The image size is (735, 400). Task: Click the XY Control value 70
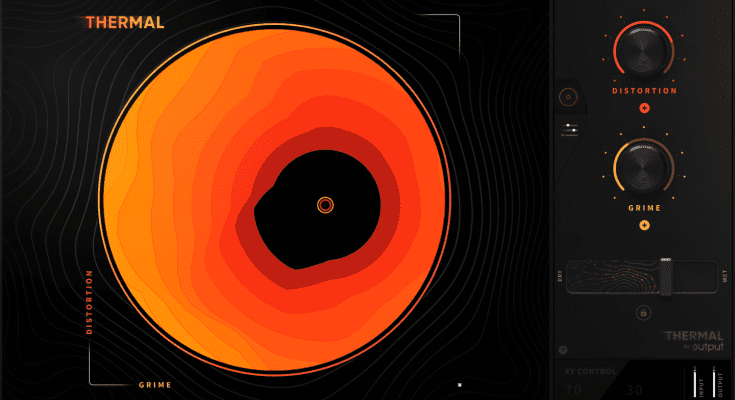[x=572, y=390]
